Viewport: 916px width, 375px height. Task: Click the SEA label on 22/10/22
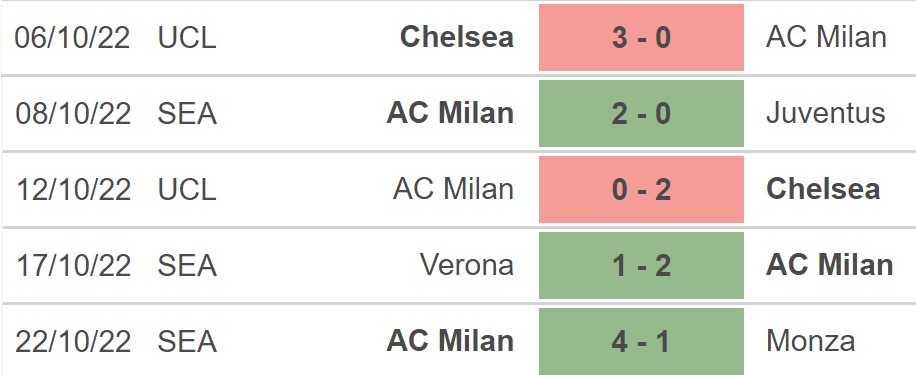pos(187,341)
